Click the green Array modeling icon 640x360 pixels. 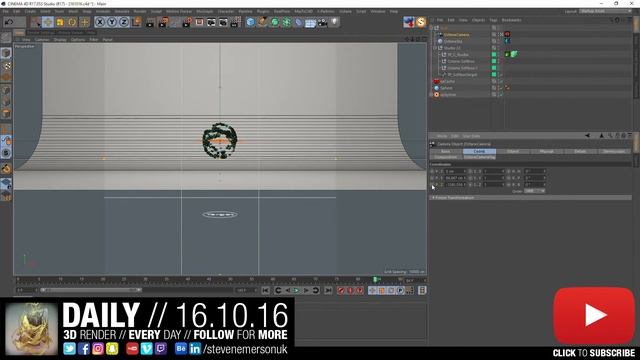click(x=287, y=22)
